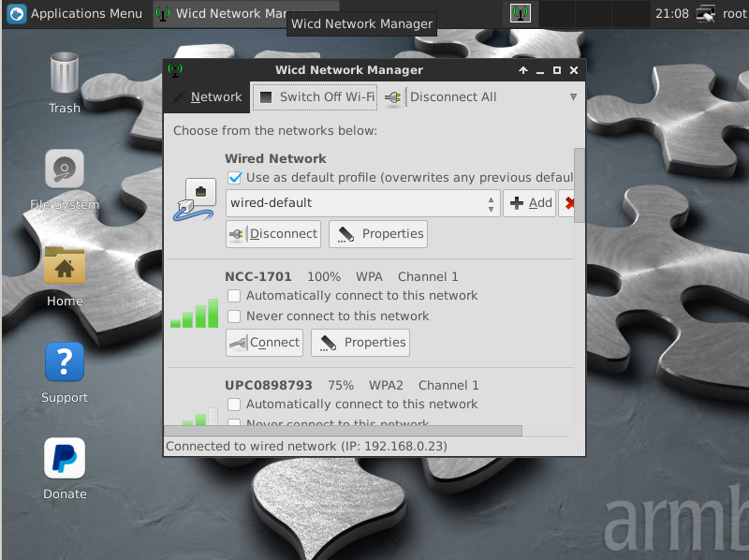Click the network icon beside root
This screenshot has height=560, width=749.
(x=706, y=13)
